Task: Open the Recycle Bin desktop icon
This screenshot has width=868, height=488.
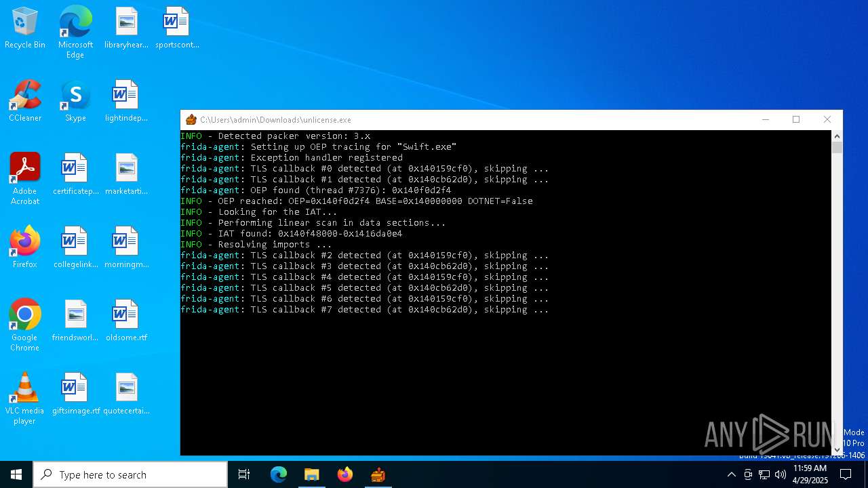Action: pyautogui.click(x=25, y=28)
